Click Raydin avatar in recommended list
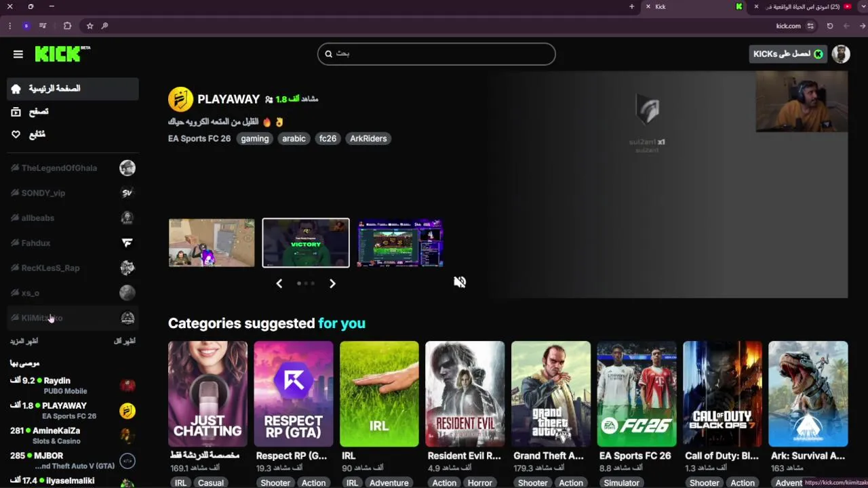 click(x=127, y=386)
